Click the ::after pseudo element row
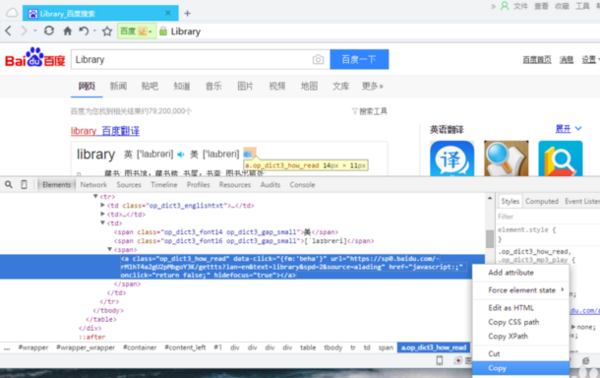 point(92,337)
